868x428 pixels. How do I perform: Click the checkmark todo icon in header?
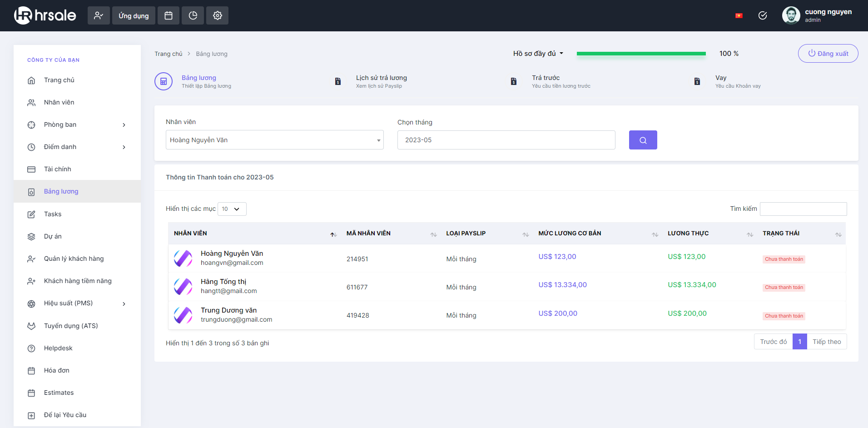pos(763,15)
